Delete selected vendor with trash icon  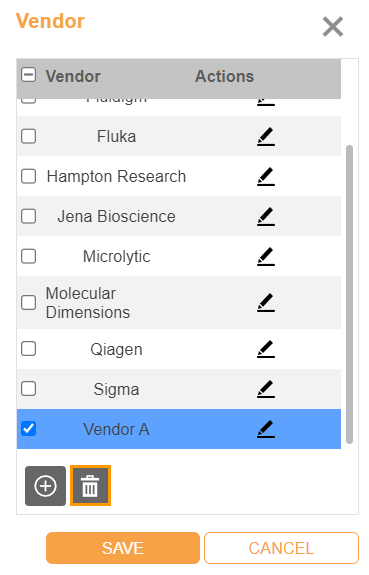pyautogui.click(x=90, y=486)
